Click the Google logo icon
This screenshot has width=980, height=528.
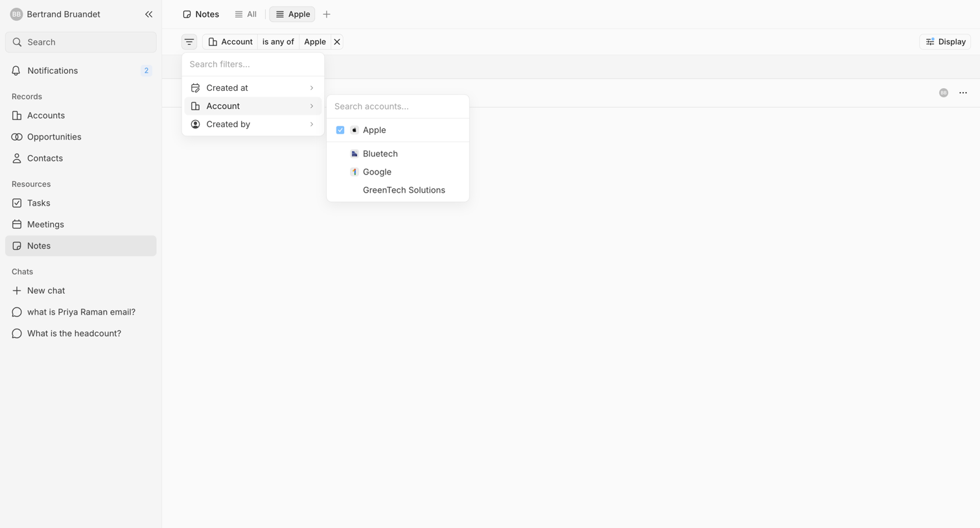(x=355, y=172)
